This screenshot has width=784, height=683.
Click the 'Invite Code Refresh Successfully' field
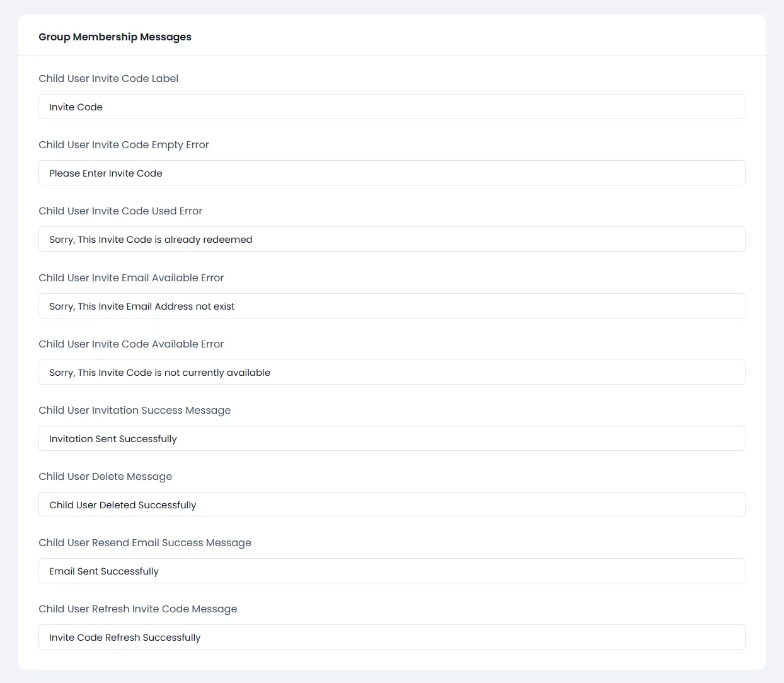click(x=391, y=637)
